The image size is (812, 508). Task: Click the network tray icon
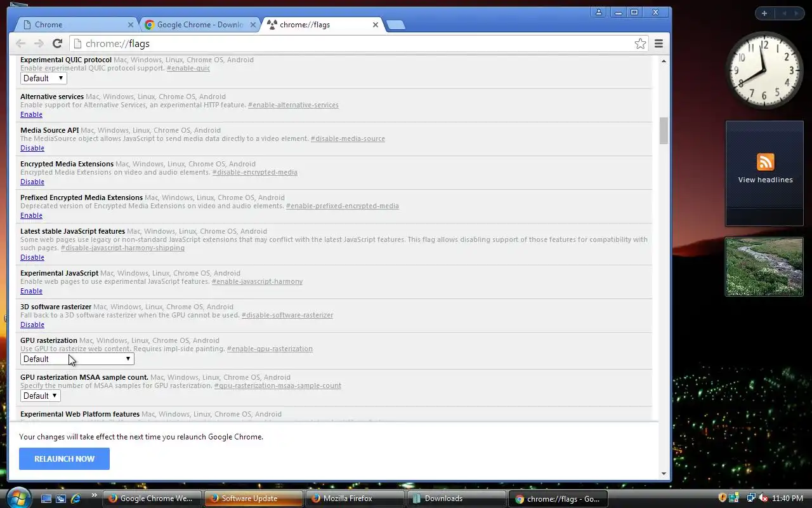(751, 498)
